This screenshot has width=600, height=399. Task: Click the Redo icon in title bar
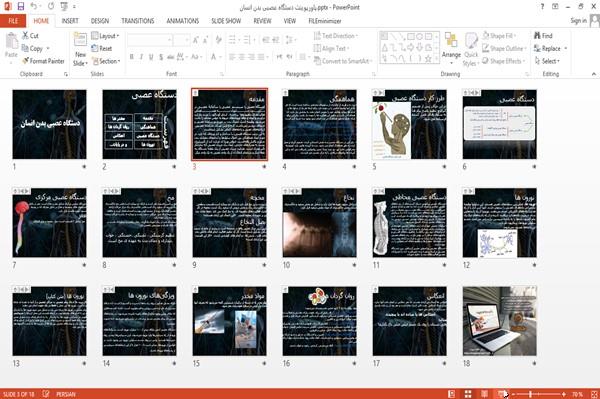51,6
